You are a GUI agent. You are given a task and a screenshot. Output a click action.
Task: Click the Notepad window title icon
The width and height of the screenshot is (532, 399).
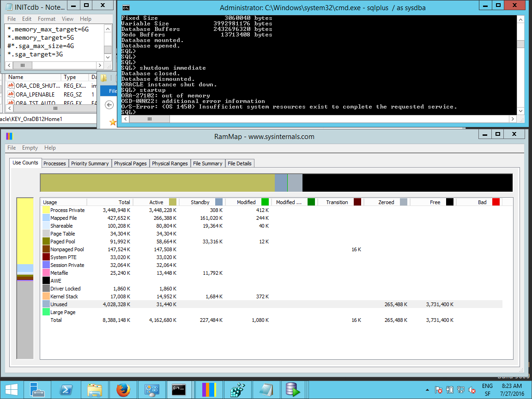click(x=9, y=7)
